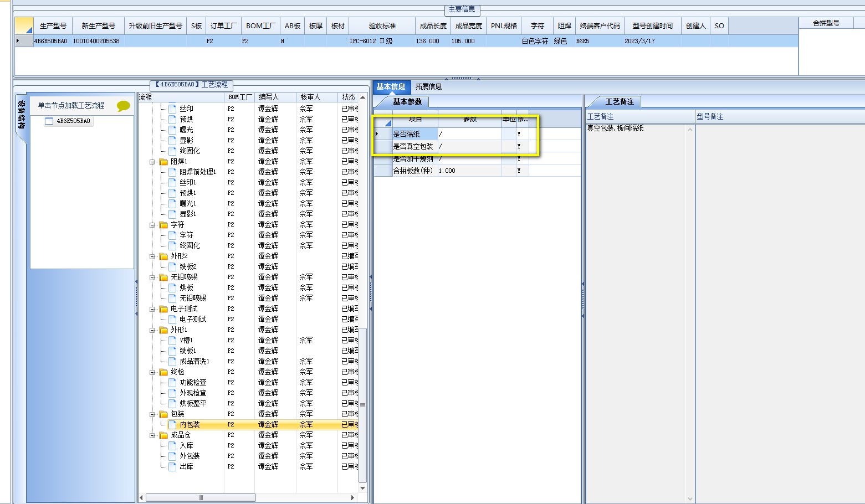Viewport: 865px width, 504px height.
Task: Collapse the 无铅喷锡 folder node
Action: click(152, 277)
